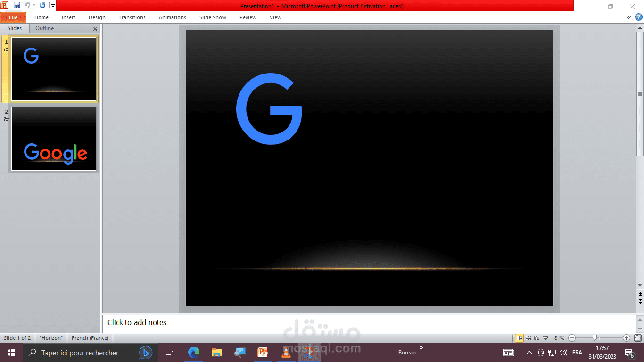
Task: Start Slide Show from the status bar
Action: click(545, 337)
